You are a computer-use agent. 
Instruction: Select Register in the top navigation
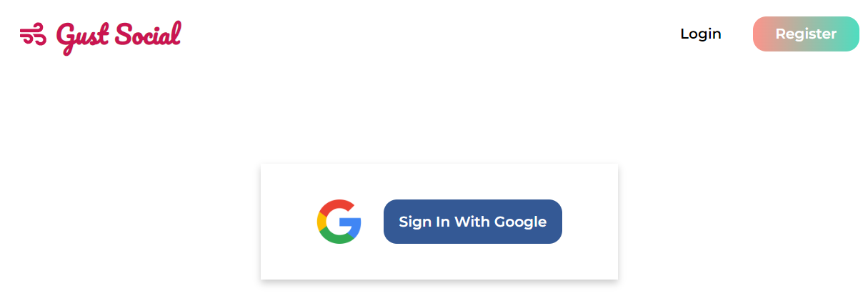coord(806,34)
